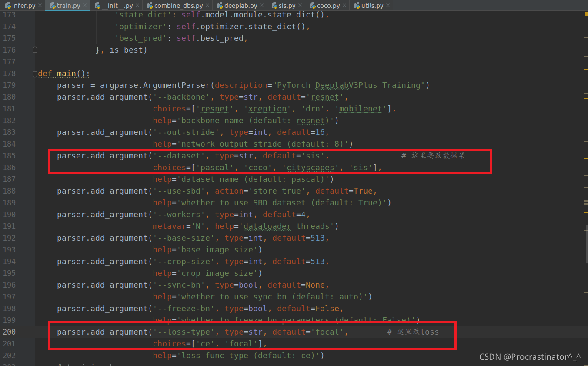This screenshot has height=366, width=588.
Task: Click the 'best_pred' dictionary key string
Action: [x=141, y=38]
